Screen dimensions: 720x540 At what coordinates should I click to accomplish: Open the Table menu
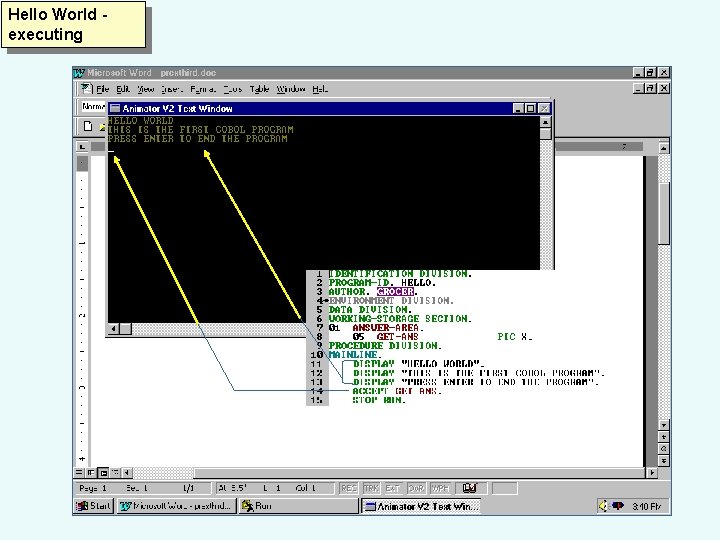[x=259, y=89]
